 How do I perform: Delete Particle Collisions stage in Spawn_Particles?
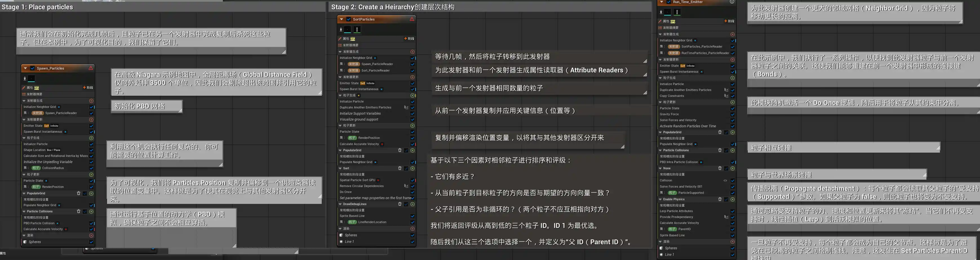pyautogui.click(x=78, y=211)
